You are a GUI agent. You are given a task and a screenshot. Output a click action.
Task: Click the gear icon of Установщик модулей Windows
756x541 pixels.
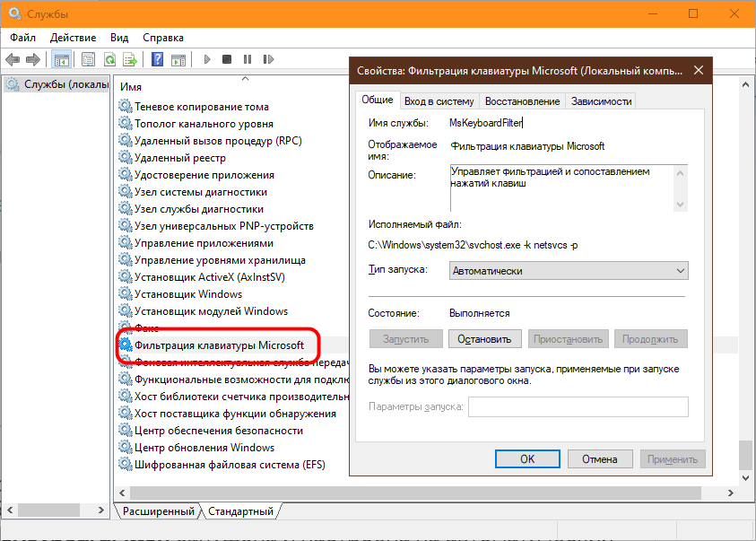pyautogui.click(x=126, y=310)
